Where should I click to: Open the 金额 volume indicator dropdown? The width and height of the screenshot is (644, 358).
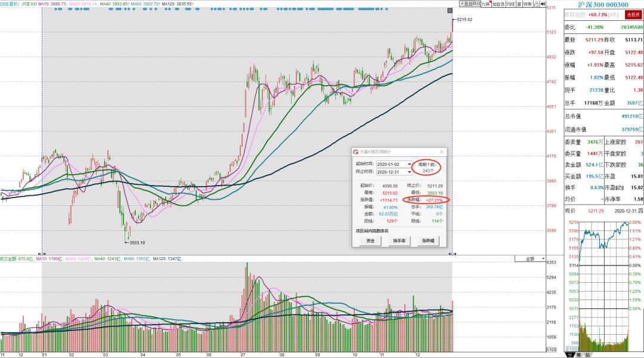533,259
